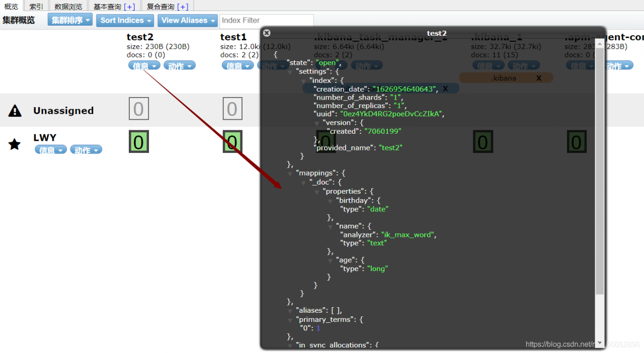Close the test2 JSON dialog
644x353 pixels.
pyautogui.click(x=267, y=33)
